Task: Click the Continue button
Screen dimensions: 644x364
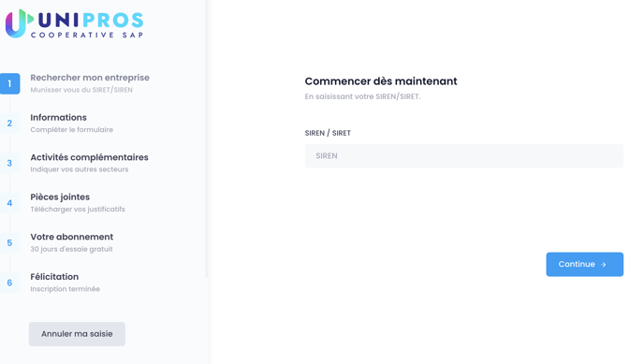Action: pyautogui.click(x=584, y=264)
